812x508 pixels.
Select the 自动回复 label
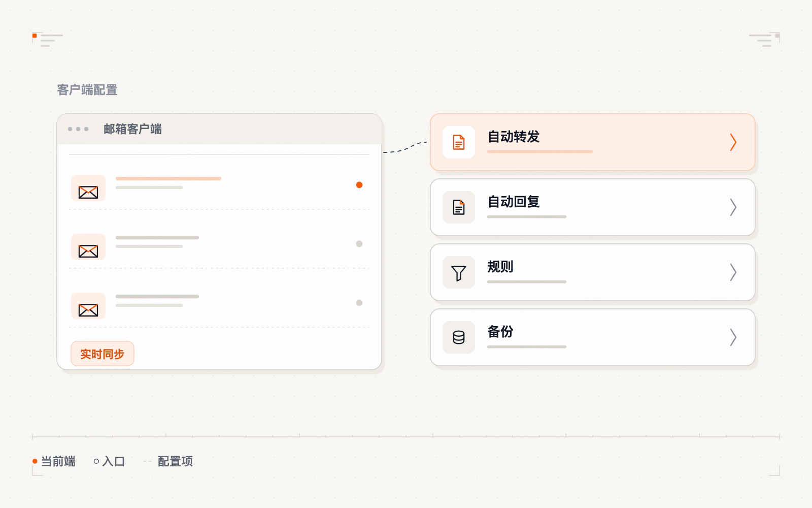click(x=513, y=202)
